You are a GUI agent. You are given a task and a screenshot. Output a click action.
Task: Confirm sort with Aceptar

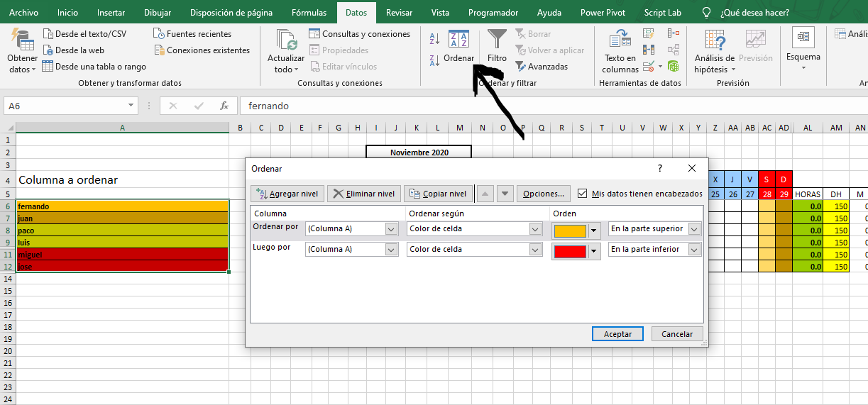point(617,334)
